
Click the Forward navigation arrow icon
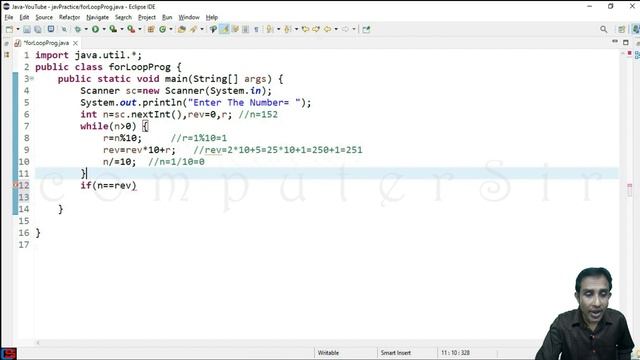[x=345, y=29]
